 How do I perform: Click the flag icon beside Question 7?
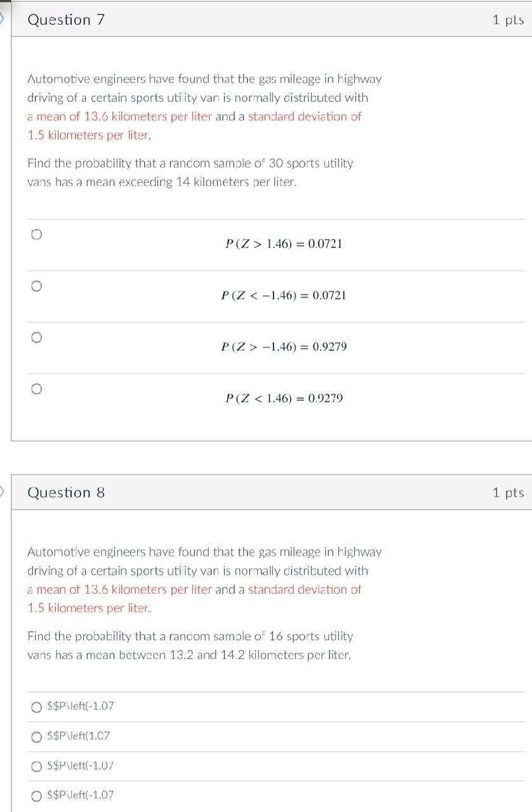point(2,19)
